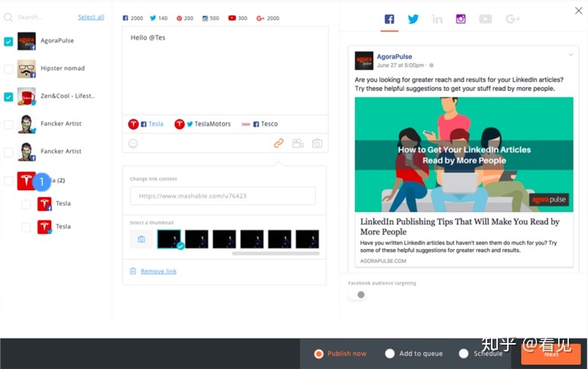Click the Hello @Tes message text area

click(225, 70)
